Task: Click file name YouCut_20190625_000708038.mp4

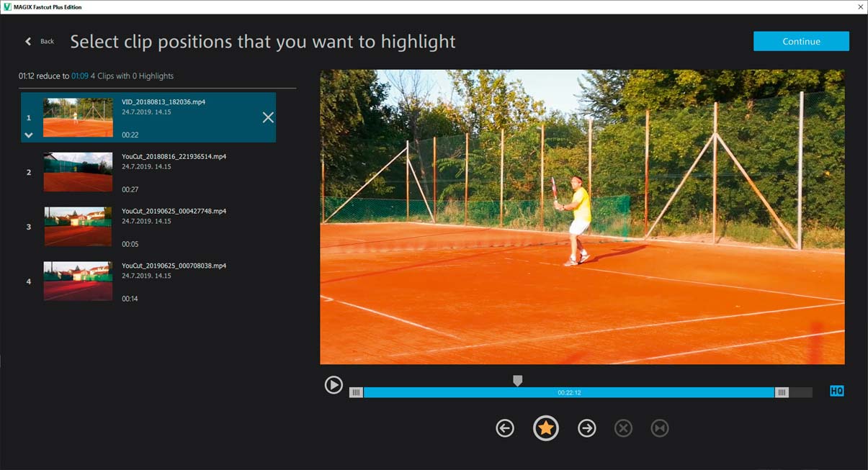Action: click(x=174, y=266)
